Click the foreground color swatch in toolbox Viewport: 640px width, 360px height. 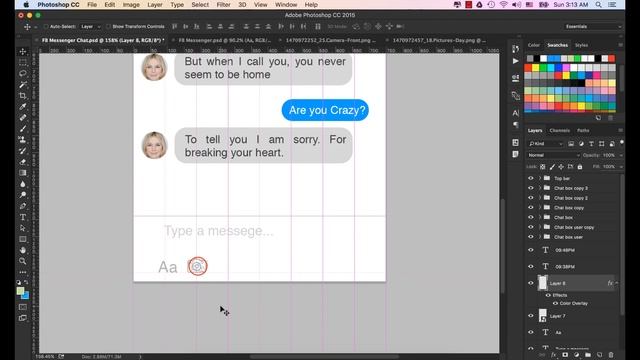(x=20, y=291)
